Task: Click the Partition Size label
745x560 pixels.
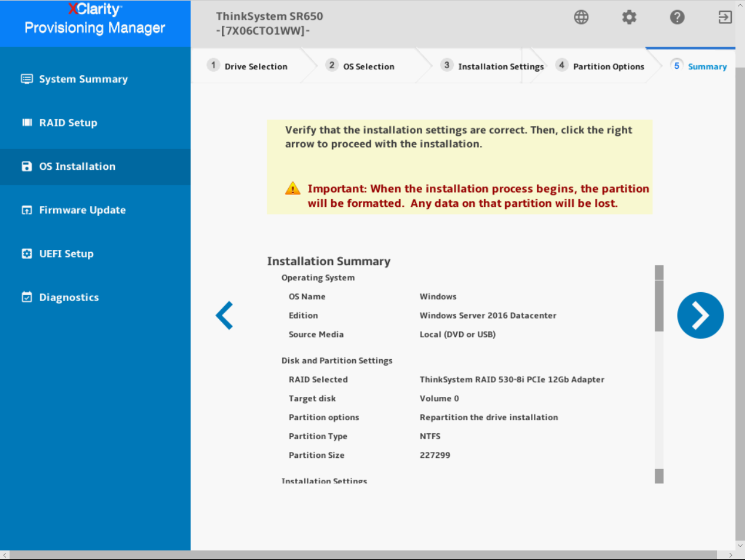Action: pyautogui.click(x=316, y=455)
